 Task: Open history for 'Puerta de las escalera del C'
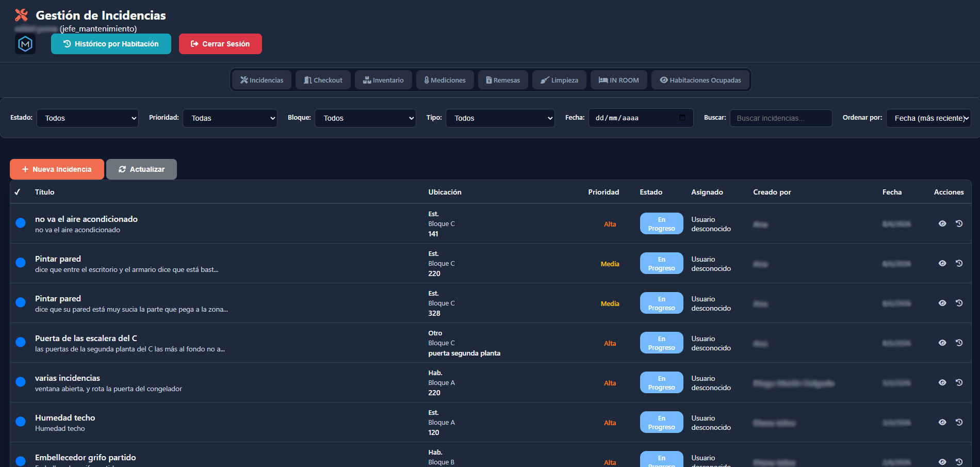959,343
